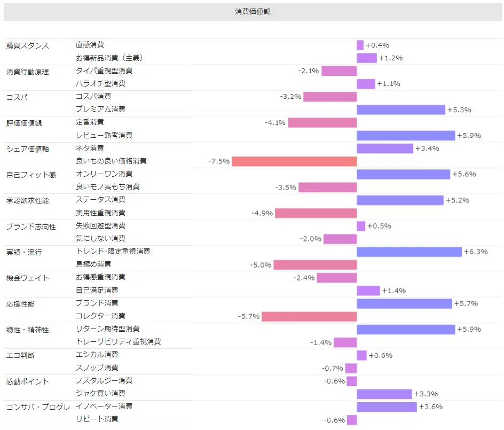Click the イノベーター消費 +3.6% bar

click(387, 407)
